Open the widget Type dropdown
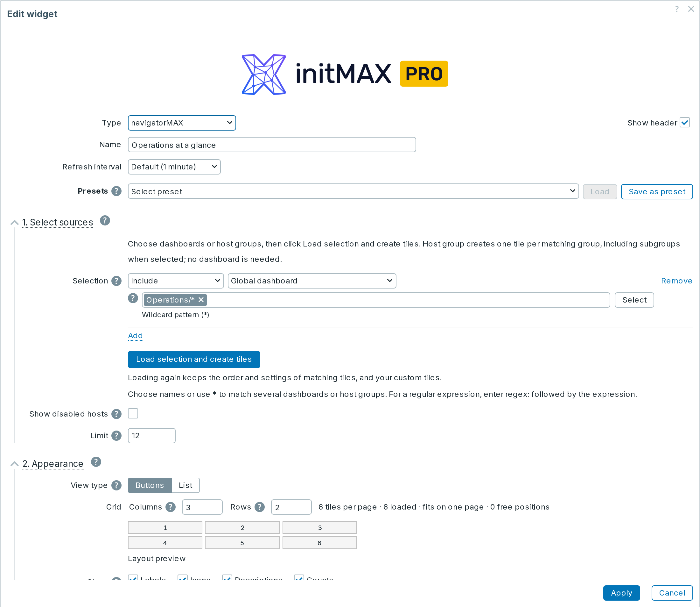700x607 pixels. [x=182, y=123]
